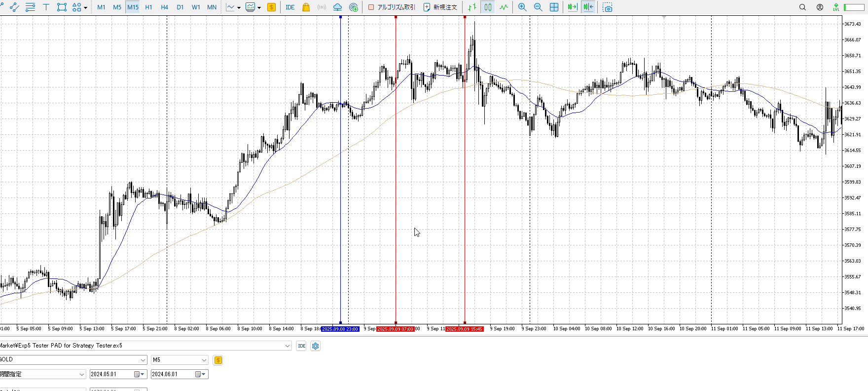Click the 新規注文 new order button
The image size is (868, 391).
click(x=440, y=7)
